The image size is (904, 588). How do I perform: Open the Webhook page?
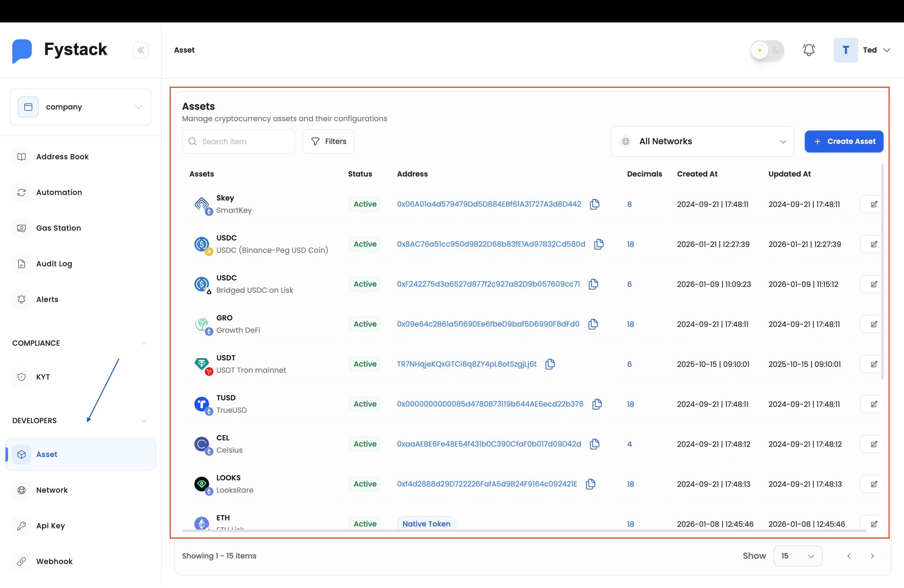81,562
